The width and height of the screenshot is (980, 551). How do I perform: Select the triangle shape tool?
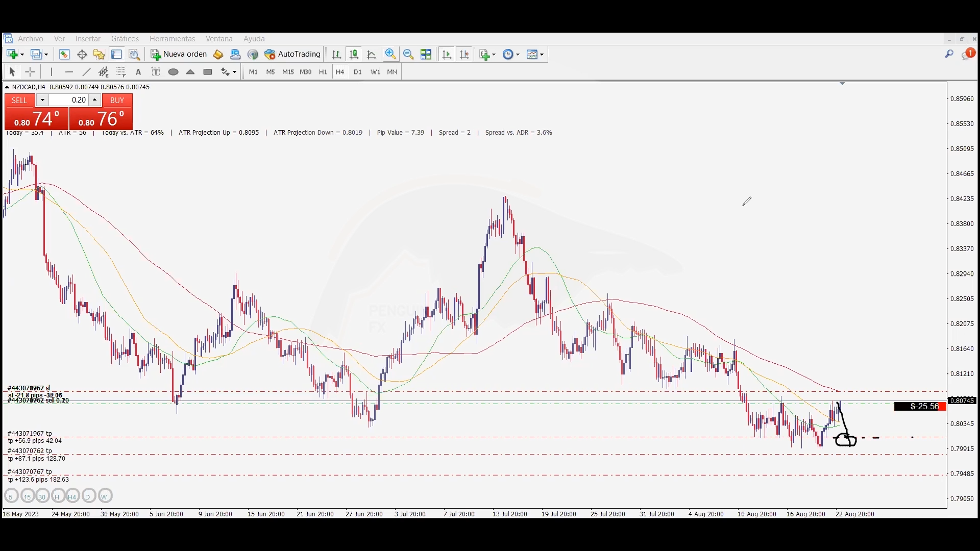[x=190, y=72]
